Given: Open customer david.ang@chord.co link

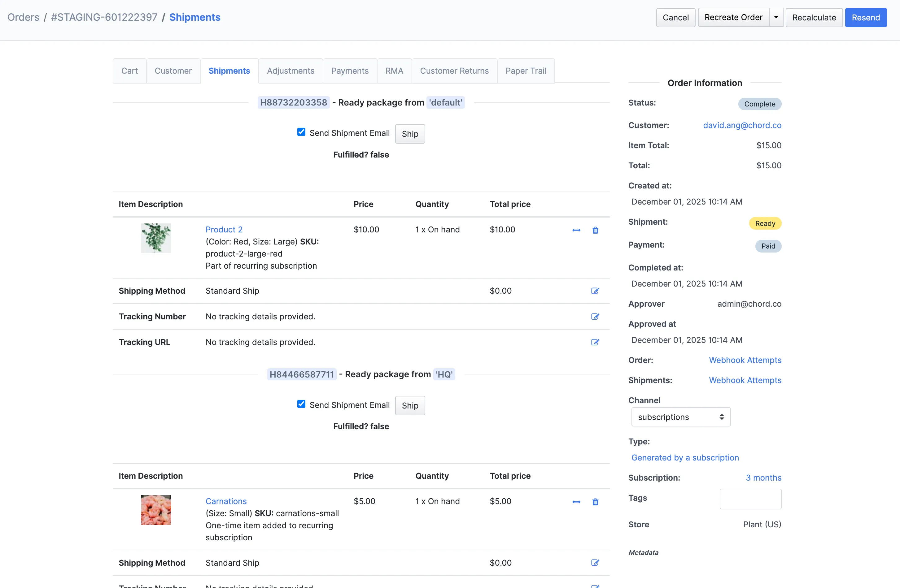Looking at the screenshot, I should (742, 125).
